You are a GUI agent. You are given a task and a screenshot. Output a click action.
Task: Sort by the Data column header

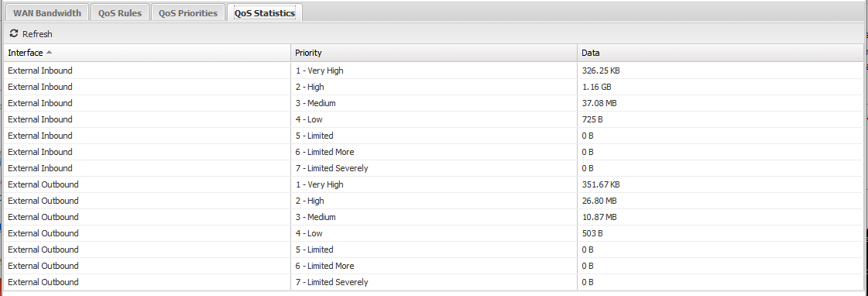pos(720,53)
